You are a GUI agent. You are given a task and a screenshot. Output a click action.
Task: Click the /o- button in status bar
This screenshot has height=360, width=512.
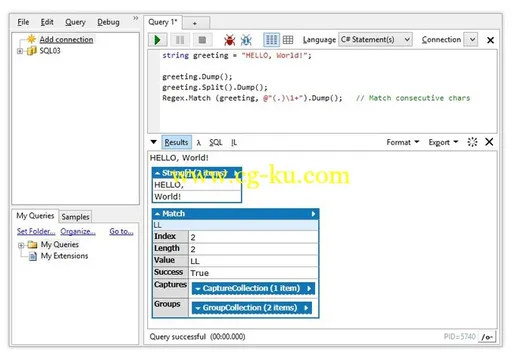(487, 337)
